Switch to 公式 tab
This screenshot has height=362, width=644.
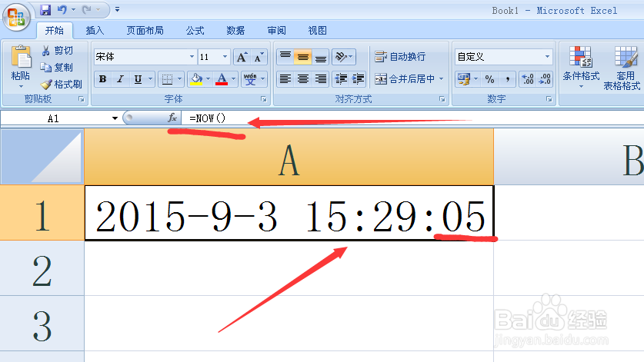[195, 31]
